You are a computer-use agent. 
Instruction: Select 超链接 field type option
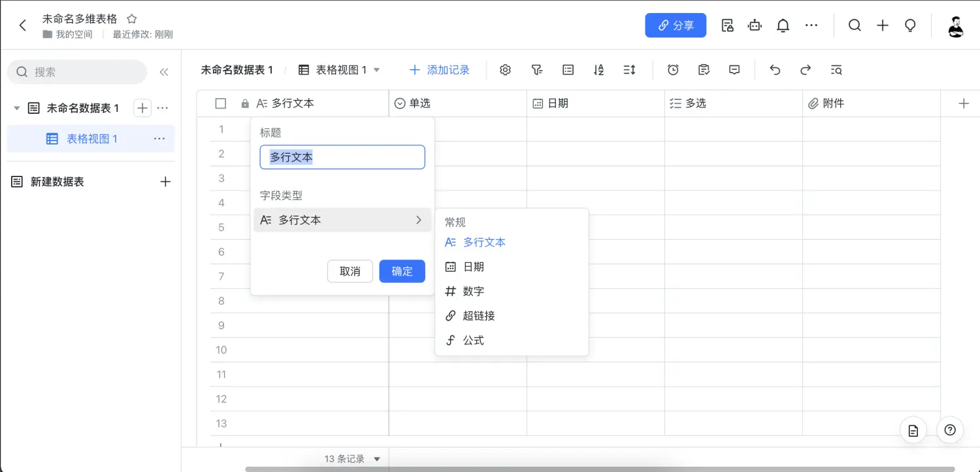478,316
